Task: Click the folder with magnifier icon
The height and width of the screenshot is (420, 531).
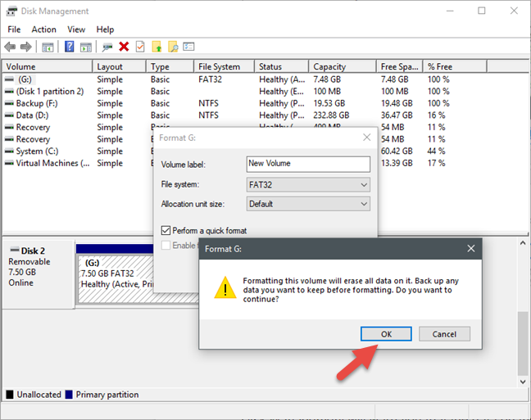Action: tap(173, 47)
